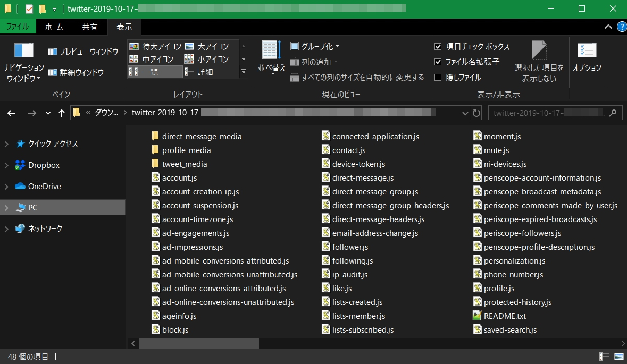627x364 pixels.
Task: Go back with the left arrow
Action: point(11,113)
